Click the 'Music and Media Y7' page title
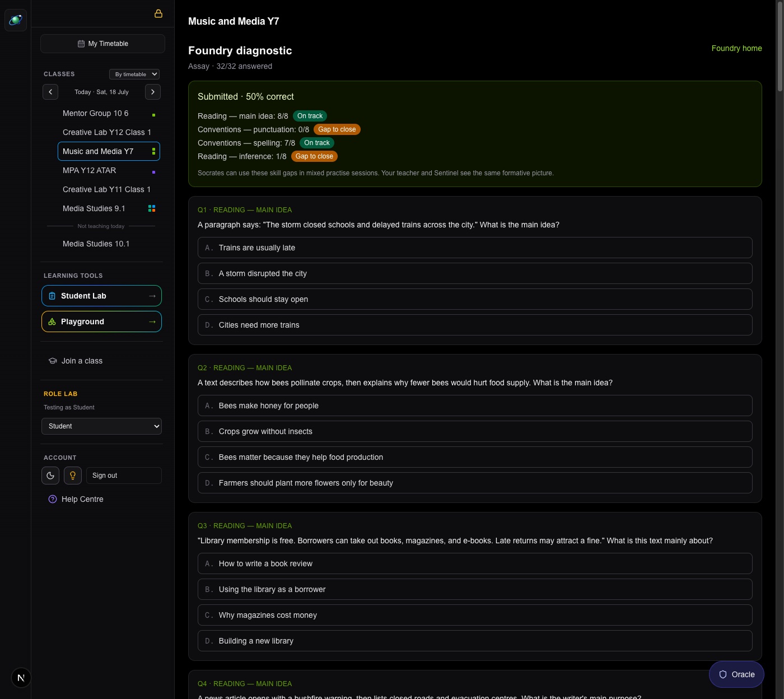784x699 pixels. [x=234, y=21]
